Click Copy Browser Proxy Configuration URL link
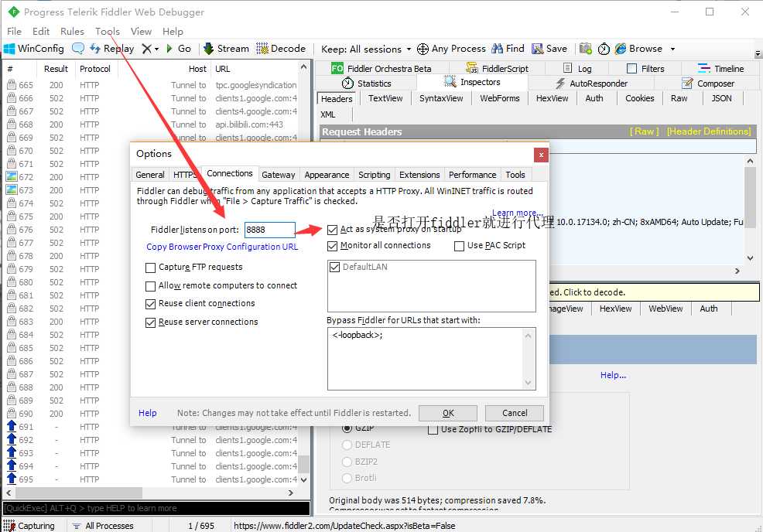This screenshot has height=532, width=763. click(222, 247)
